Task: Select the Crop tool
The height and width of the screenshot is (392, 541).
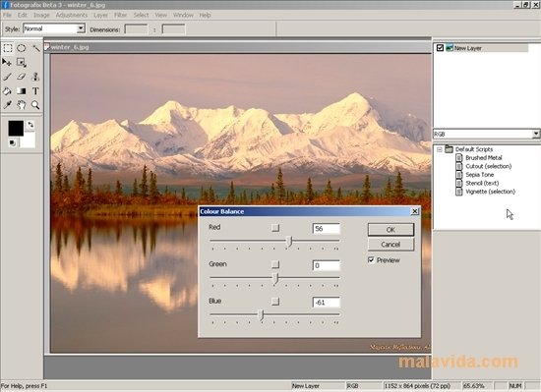Action: coord(22,62)
